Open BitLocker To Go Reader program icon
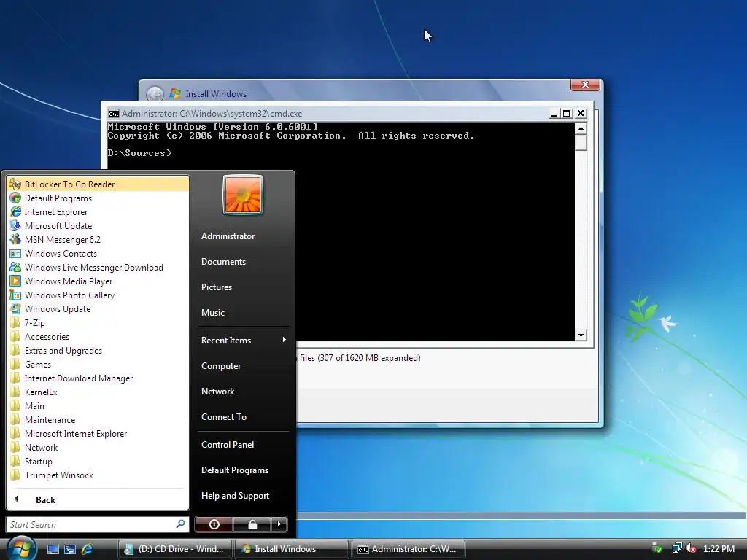This screenshot has width=747, height=560. click(x=15, y=184)
